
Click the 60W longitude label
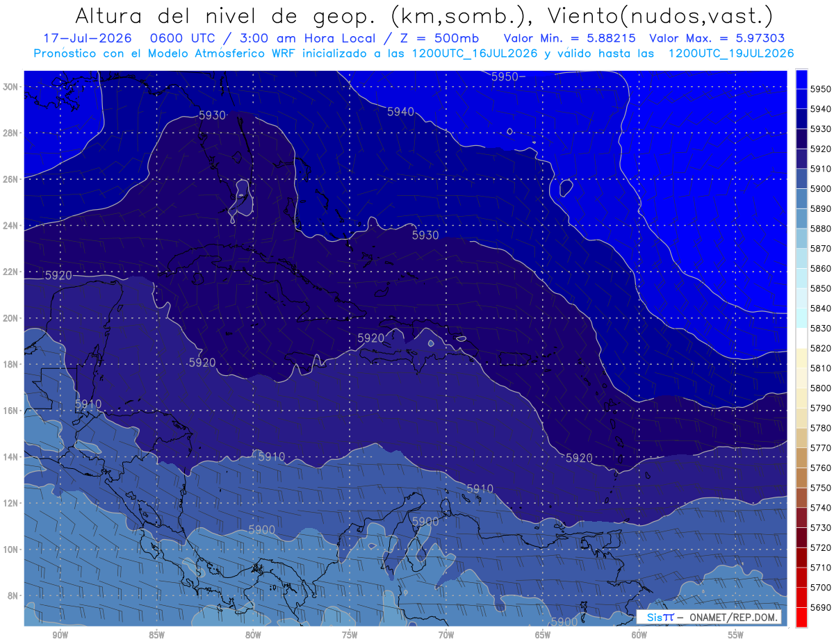(x=639, y=636)
